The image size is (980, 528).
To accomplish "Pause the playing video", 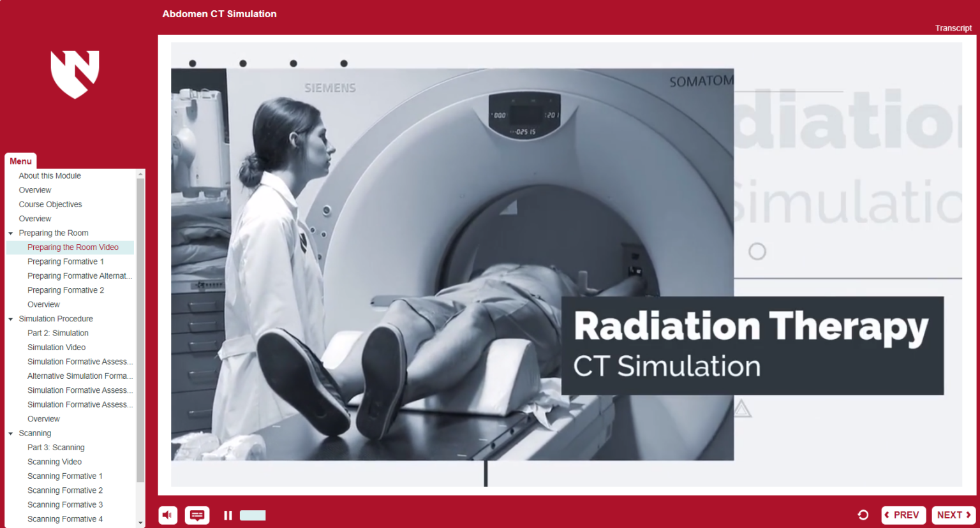I will [x=228, y=515].
